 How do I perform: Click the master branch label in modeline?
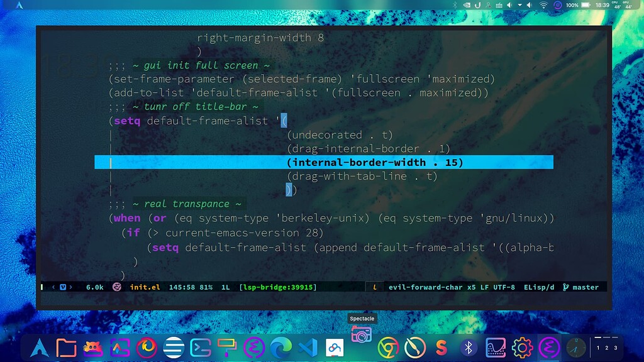(x=585, y=287)
